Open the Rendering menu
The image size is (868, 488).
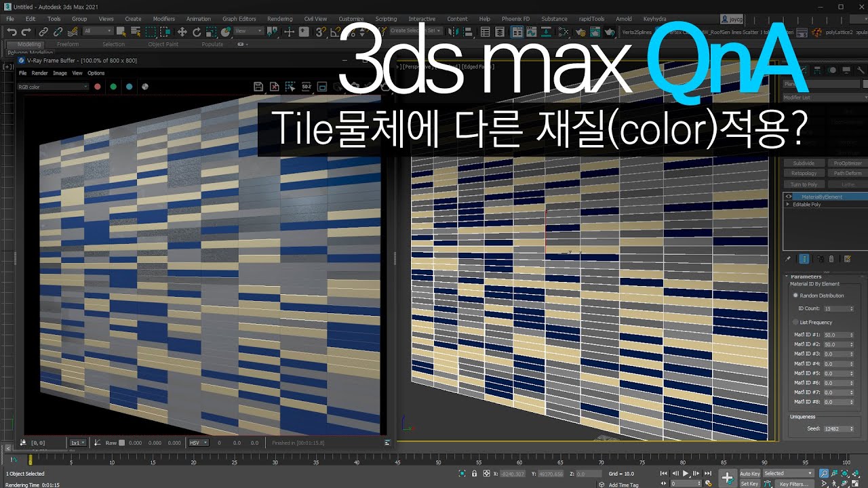click(280, 19)
